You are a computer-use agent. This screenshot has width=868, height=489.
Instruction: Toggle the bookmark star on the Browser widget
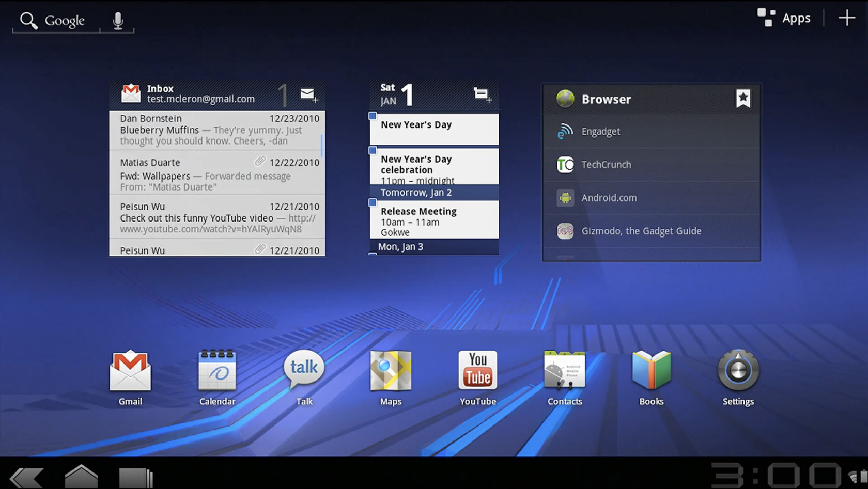[x=743, y=98]
